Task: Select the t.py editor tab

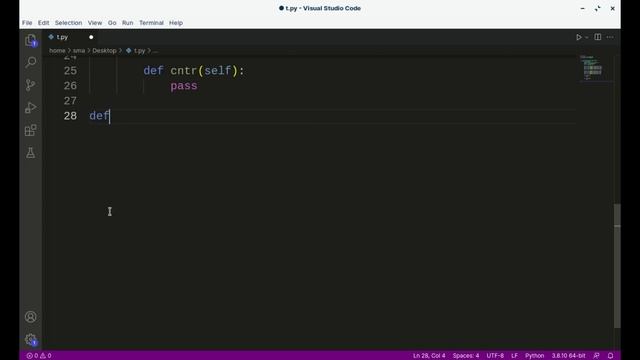Action: pyautogui.click(x=70, y=37)
